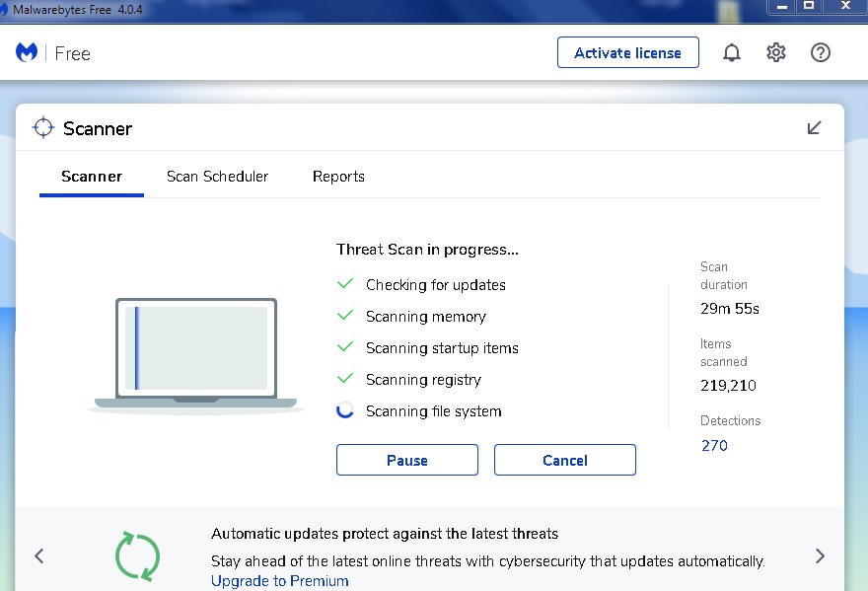This screenshot has height=591, width=868.
Task: Show previous promo with left chevron
Action: pyautogui.click(x=38, y=555)
